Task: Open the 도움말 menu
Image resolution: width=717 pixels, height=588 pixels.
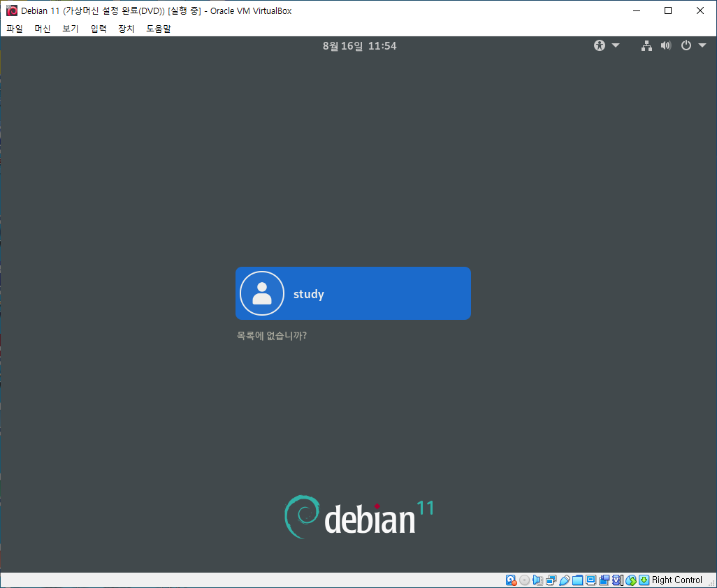Action: [x=158, y=29]
